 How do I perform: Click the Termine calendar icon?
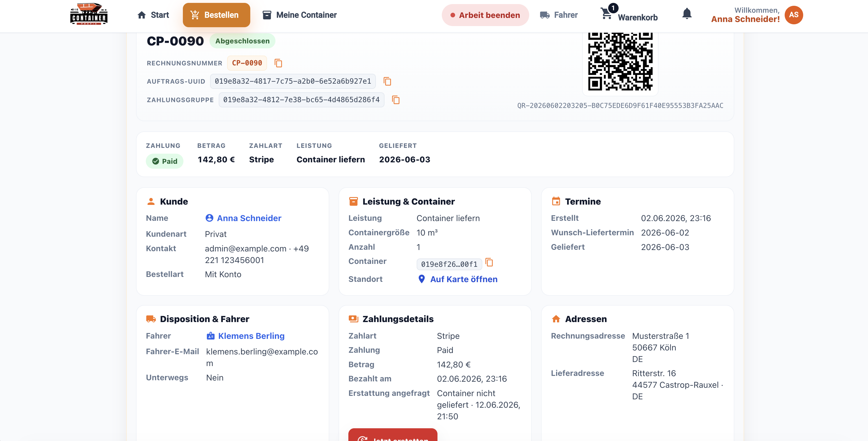pos(556,201)
